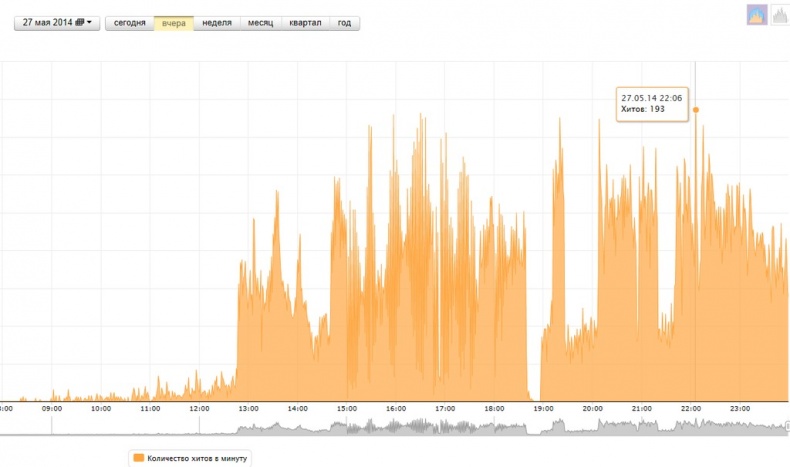Click the 09:00 time axis label
The height and width of the screenshot is (467, 790).
pyautogui.click(x=52, y=408)
